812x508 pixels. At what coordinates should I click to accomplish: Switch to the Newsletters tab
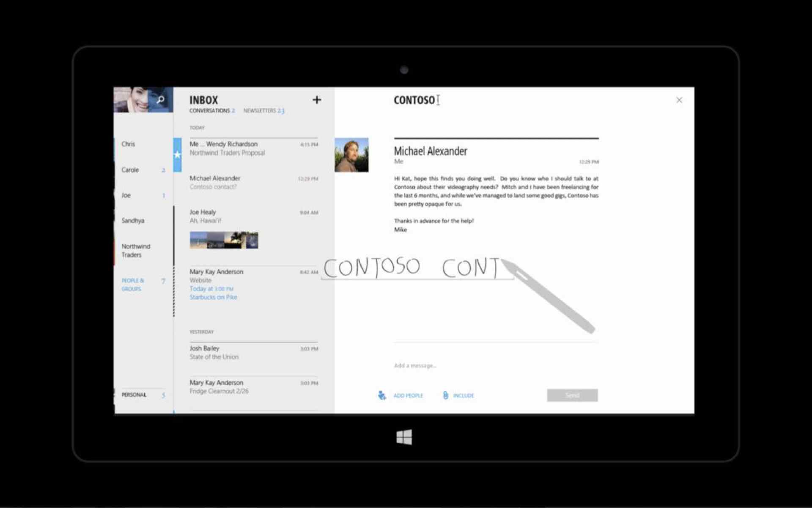click(x=261, y=110)
